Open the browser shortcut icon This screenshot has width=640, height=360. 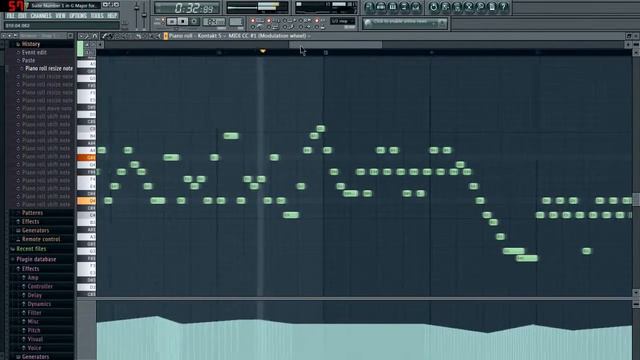pos(404,7)
